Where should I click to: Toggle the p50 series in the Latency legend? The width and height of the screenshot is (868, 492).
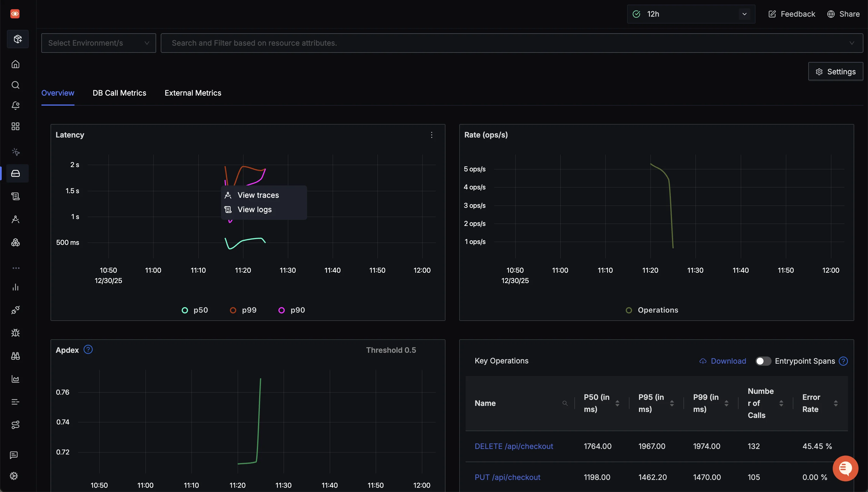click(x=195, y=310)
